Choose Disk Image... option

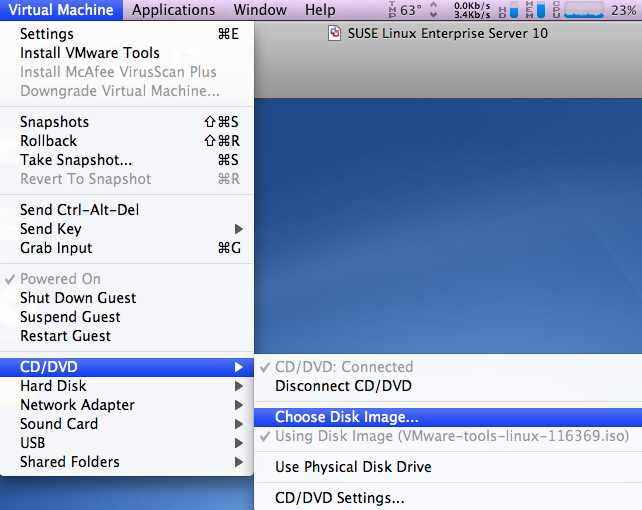pos(448,417)
